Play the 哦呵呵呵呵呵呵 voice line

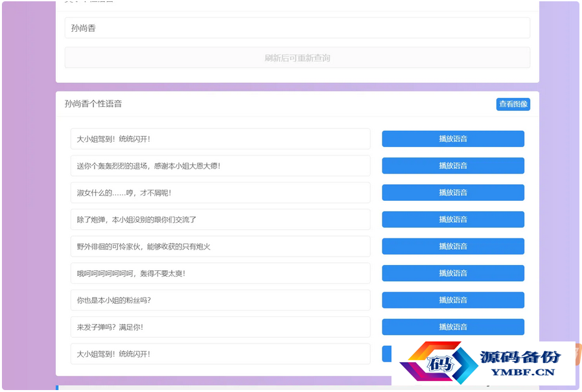(x=453, y=273)
